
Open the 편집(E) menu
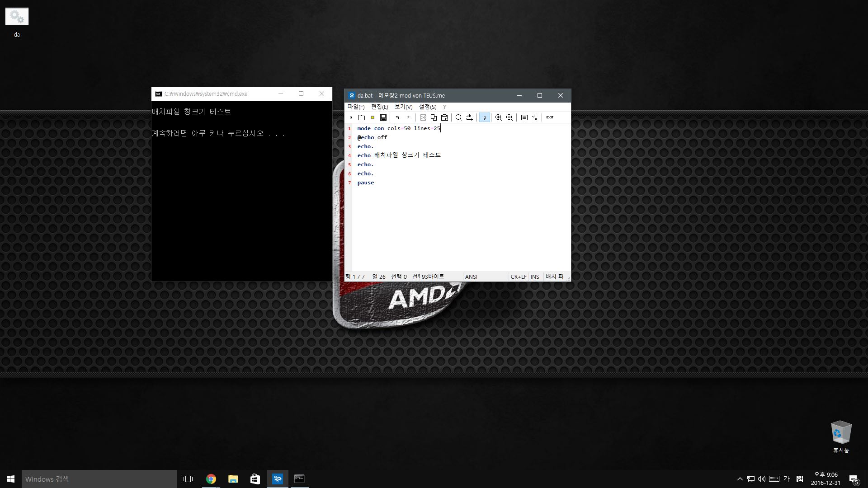click(379, 107)
